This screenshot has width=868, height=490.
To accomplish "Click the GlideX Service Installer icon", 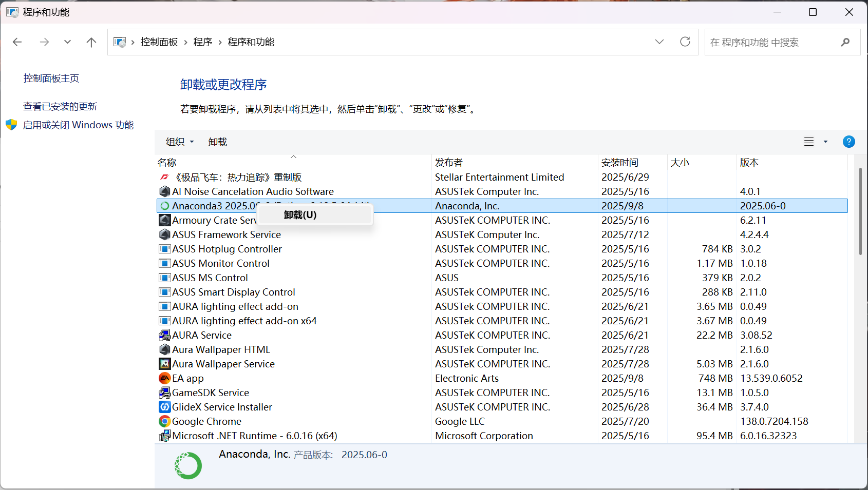I will pyautogui.click(x=164, y=406).
